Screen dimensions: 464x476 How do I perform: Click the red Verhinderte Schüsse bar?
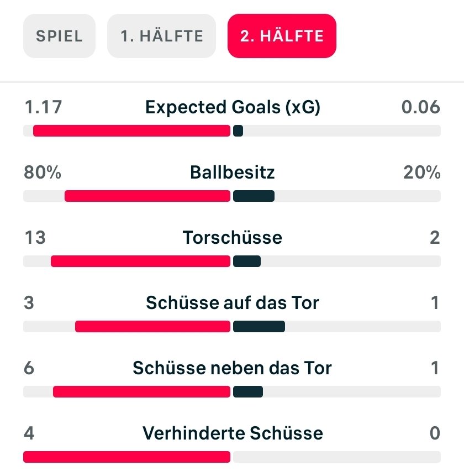(x=126, y=457)
